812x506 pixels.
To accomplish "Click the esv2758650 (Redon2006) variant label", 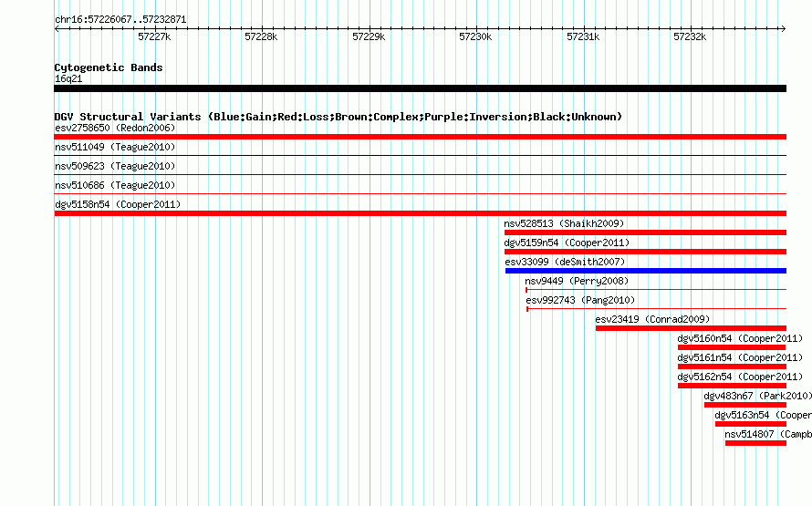I will click(x=115, y=128).
